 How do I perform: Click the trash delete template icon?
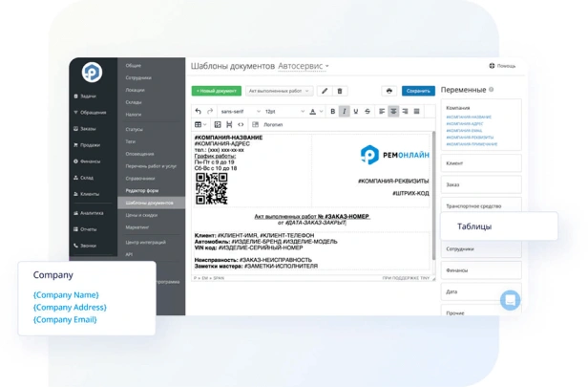pyautogui.click(x=340, y=92)
